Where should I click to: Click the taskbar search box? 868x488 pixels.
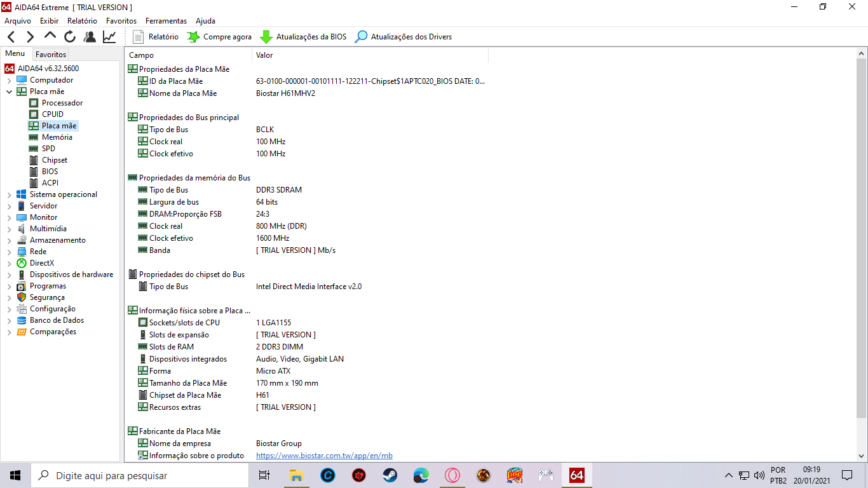click(140, 475)
